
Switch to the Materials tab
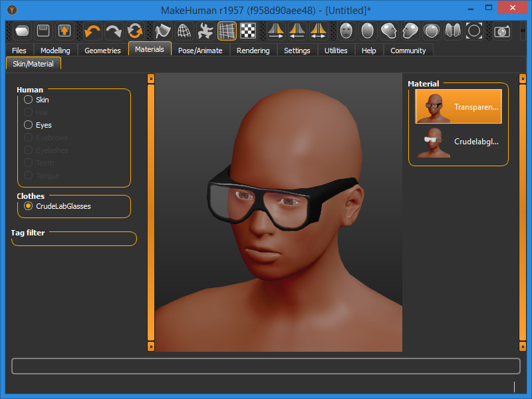pyautogui.click(x=149, y=49)
